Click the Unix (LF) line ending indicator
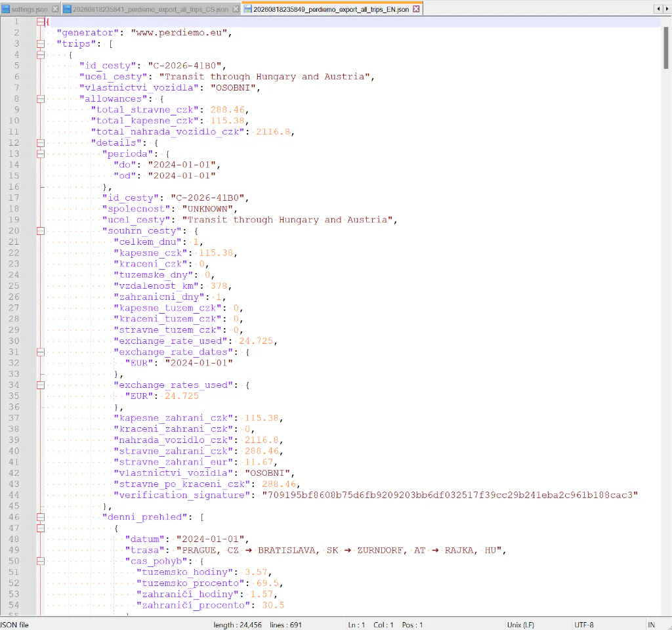This screenshot has height=630, width=672. click(x=520, y=625)
